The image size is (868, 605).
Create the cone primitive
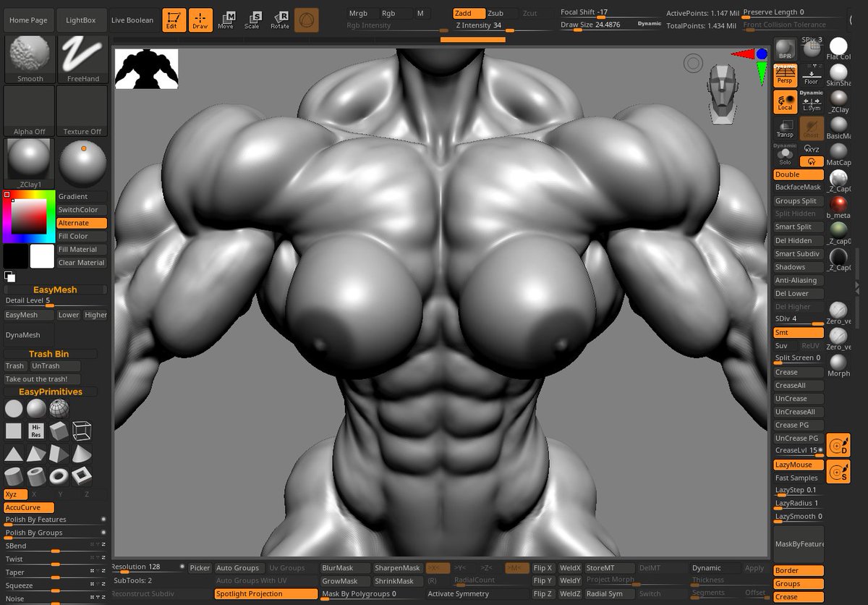pos(82,454)
